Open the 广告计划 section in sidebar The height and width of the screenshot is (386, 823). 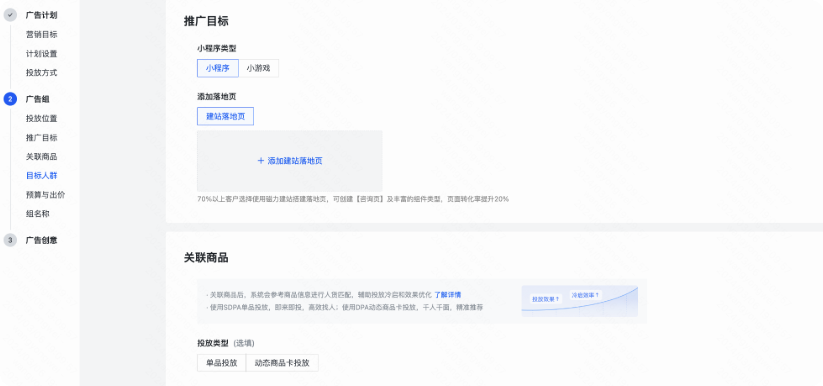(41, 15)
